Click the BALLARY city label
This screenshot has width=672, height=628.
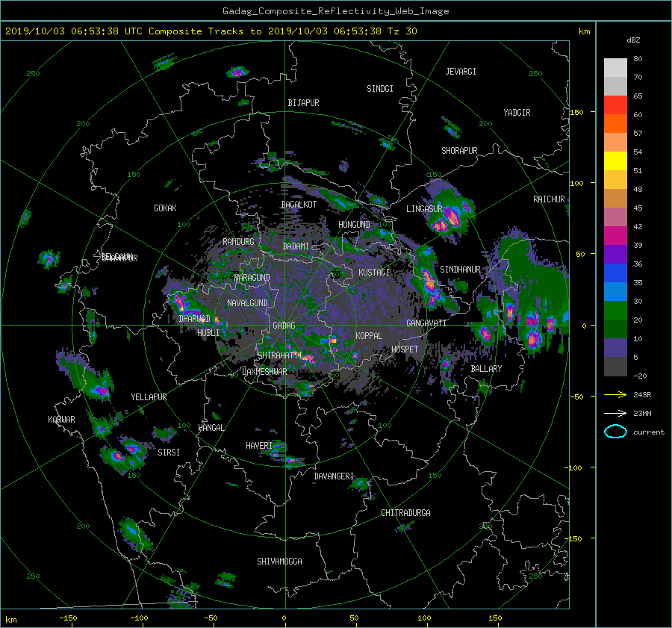486,369
